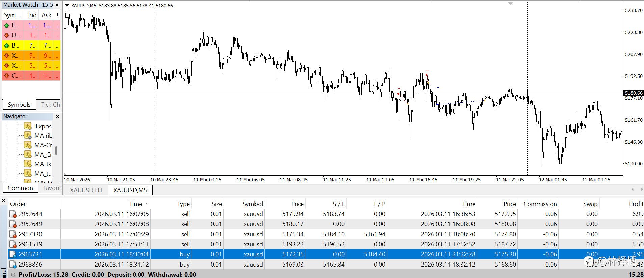Viewport: 644px width, 278px height.
Task: Click the order icon for order 2961519
Action: (13, 244)
